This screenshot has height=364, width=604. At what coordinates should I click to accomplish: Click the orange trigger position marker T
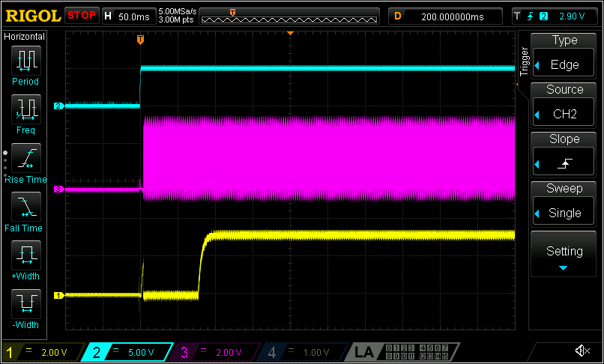pyautogui.click(x=141, y=39)
